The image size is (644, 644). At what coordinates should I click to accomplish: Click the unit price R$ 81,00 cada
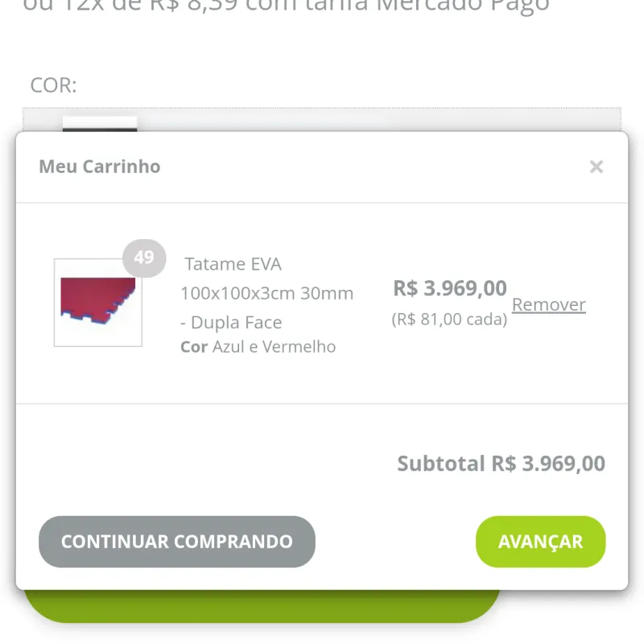click(451, 319)
